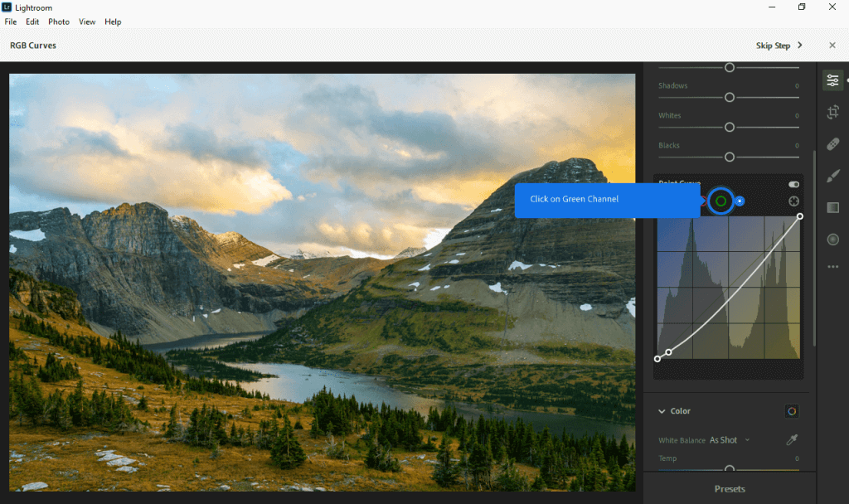Viewport: 849px width, 504px height.
Task: Select the Linear Gradient tool
Action: click(x=832, y=208)
